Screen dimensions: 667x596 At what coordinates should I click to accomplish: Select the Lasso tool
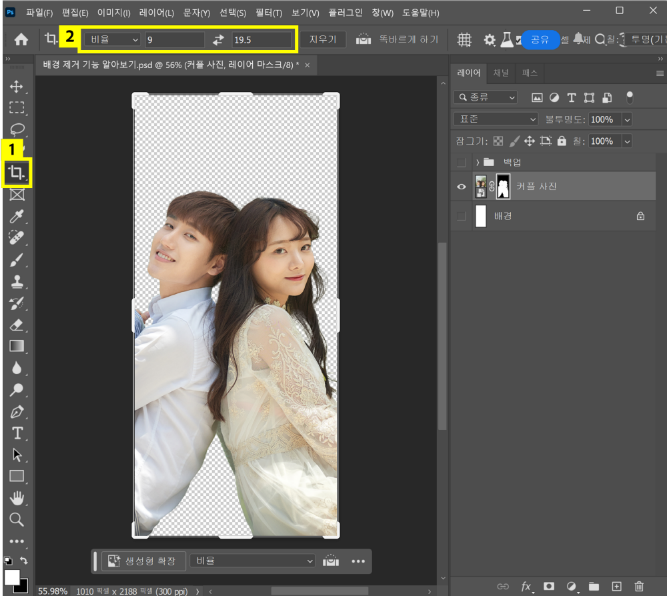coord(17,129)
